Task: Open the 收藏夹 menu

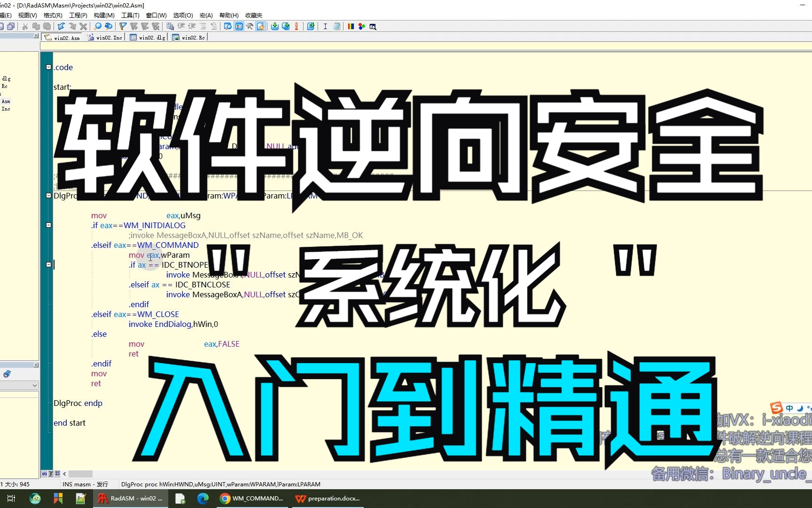Action: click(x=254, y=16)
